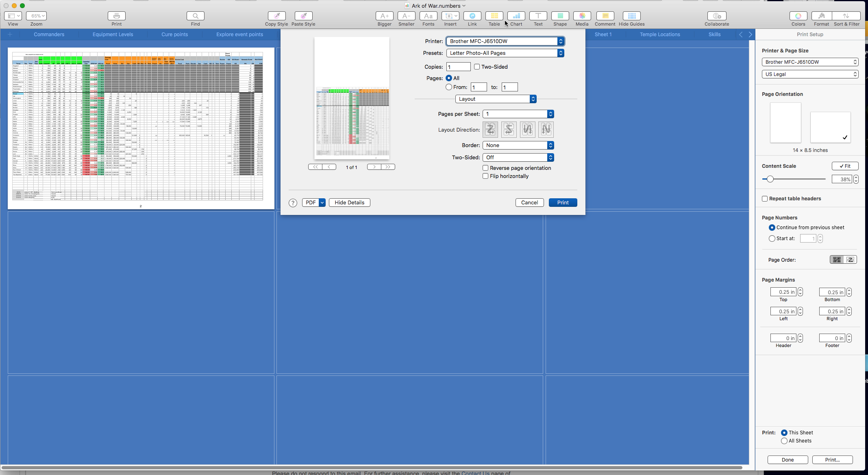Click the Hide Details button

[x=349, y=203]
